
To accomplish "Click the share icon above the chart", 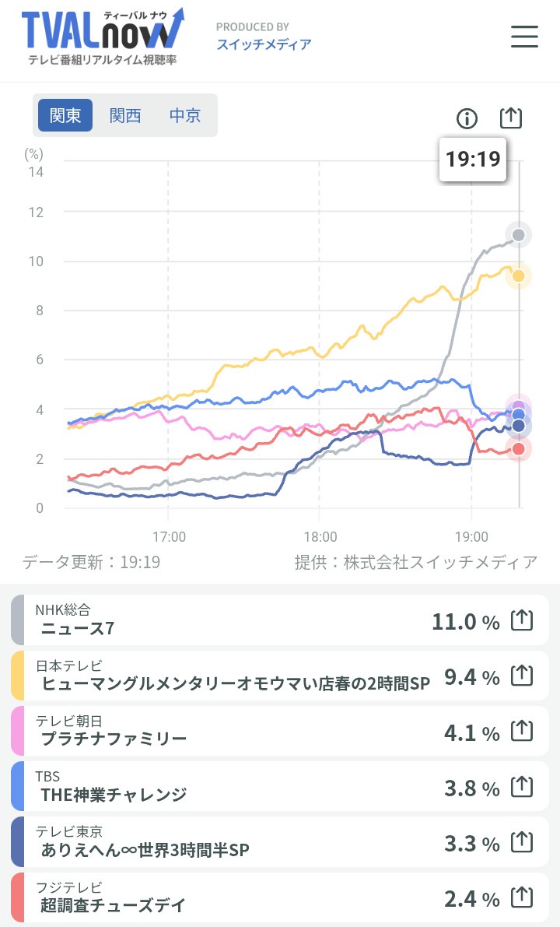I will tap(510, 118).
